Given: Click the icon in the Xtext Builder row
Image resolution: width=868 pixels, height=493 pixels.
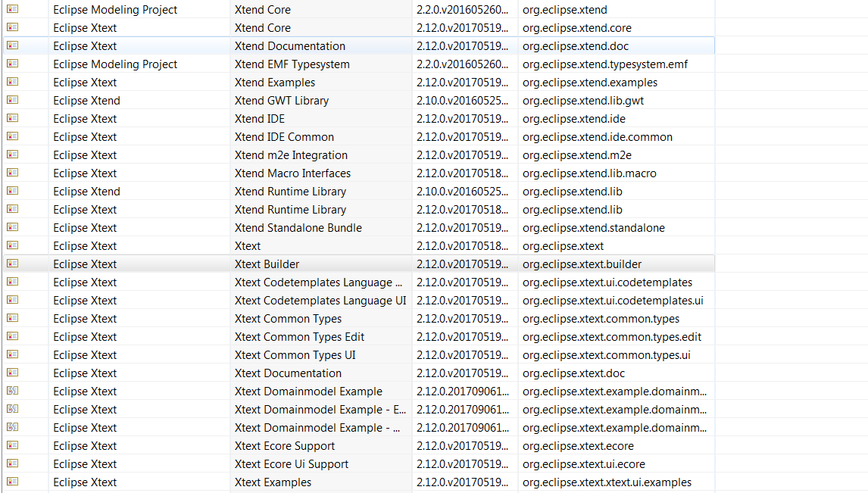Looking at the screenshot, I should point(12,264).
